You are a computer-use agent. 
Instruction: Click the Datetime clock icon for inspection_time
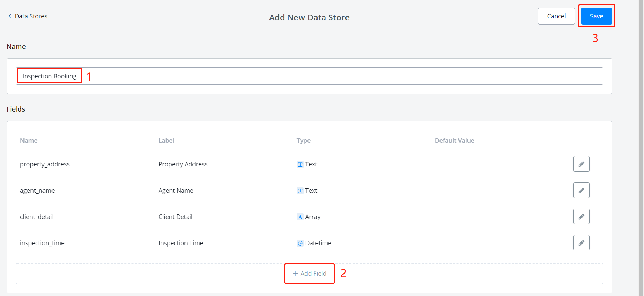300,243
